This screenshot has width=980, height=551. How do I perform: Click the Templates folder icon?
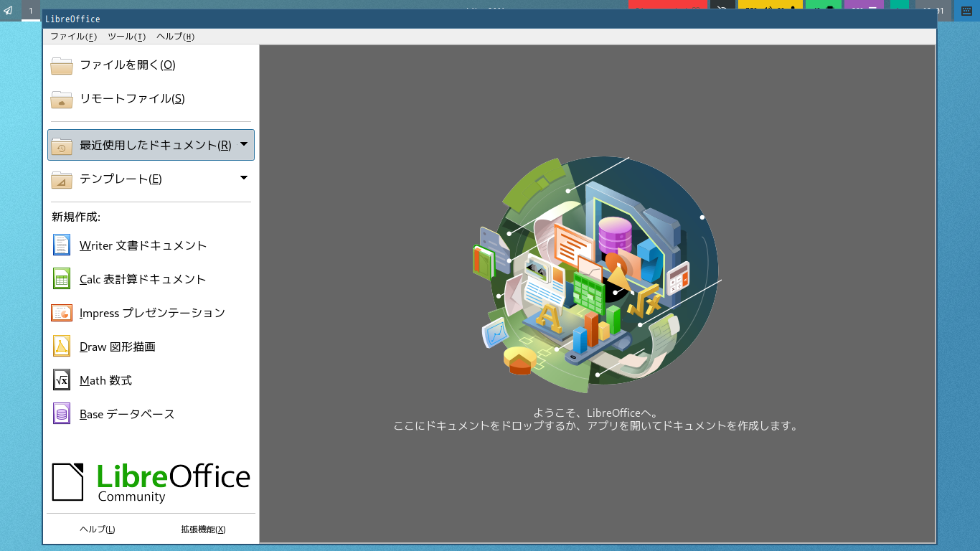pyautogui.click(x=62, y=179)
